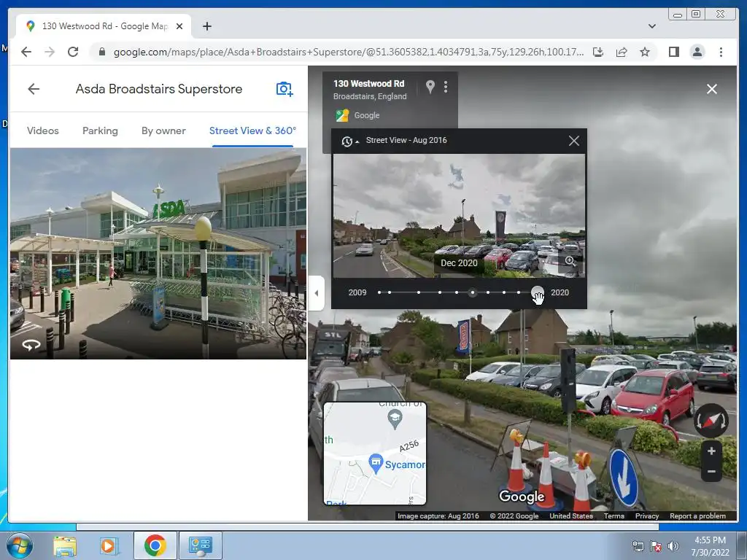Click the compass rotation control
The height and width of the screenshot is (560, 747).
[x=711, y=421]
